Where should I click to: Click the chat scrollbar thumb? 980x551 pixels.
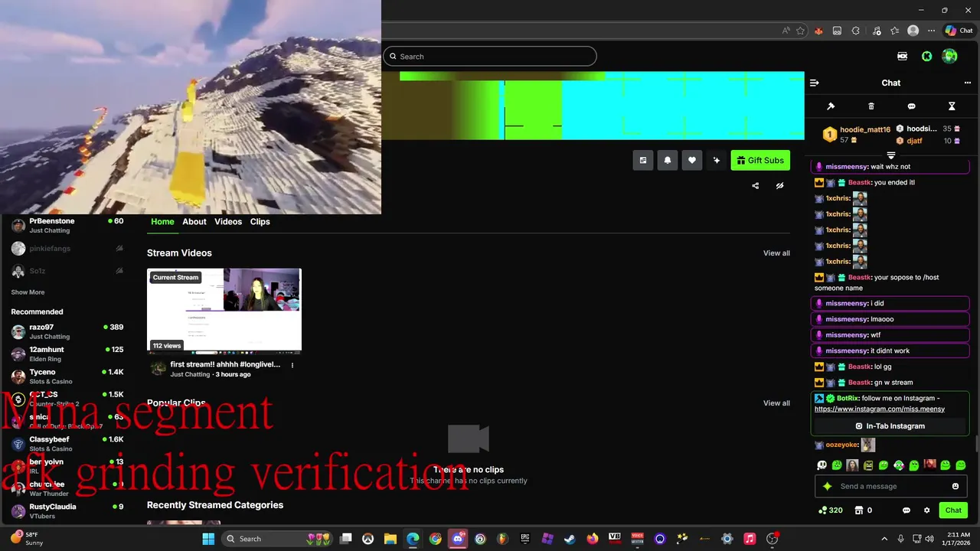coord(975,444)
